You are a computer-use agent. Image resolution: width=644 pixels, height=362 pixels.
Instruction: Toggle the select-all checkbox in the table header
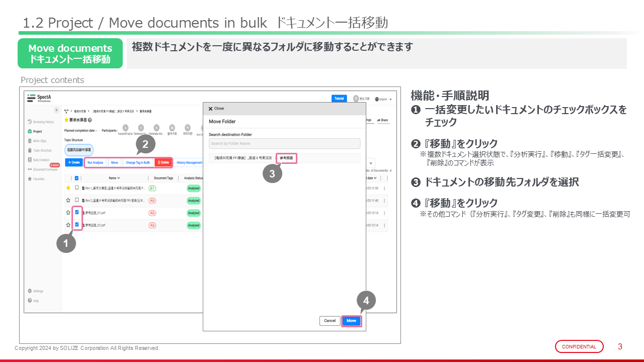pyautogui.click(x=76, y=178)
